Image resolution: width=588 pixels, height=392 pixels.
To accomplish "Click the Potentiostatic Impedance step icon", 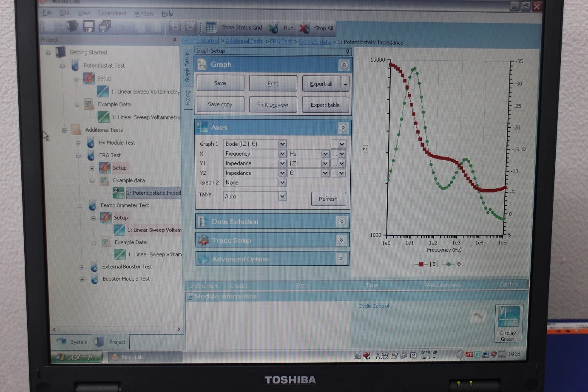I will 118,193.
